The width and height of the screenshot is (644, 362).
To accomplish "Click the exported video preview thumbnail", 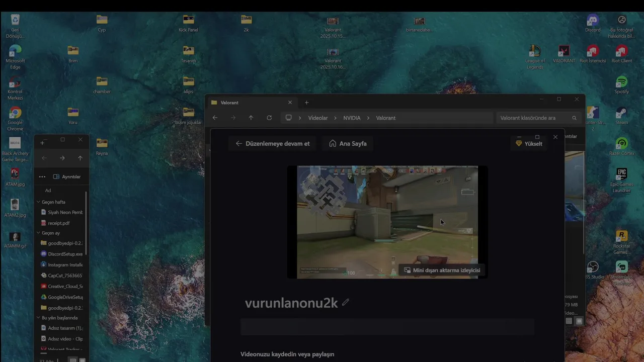I will pos(387,222).
